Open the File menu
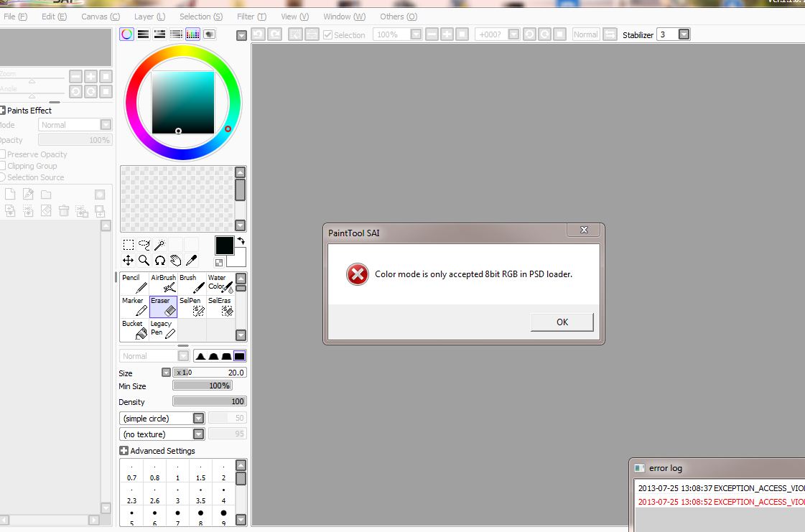Viewport: 805px width, 532px height. [15, 17]
